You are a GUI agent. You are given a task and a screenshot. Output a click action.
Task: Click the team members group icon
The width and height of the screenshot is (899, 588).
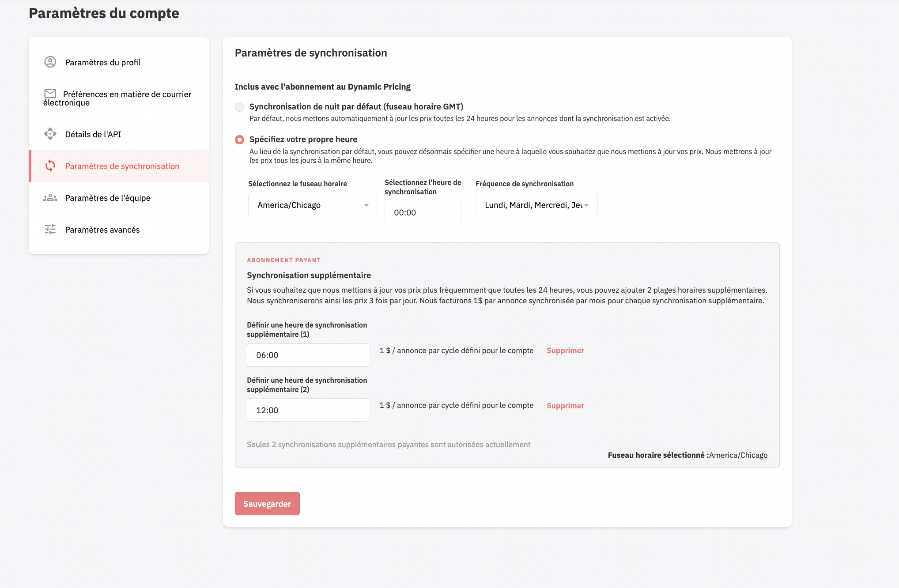(50, 198)
